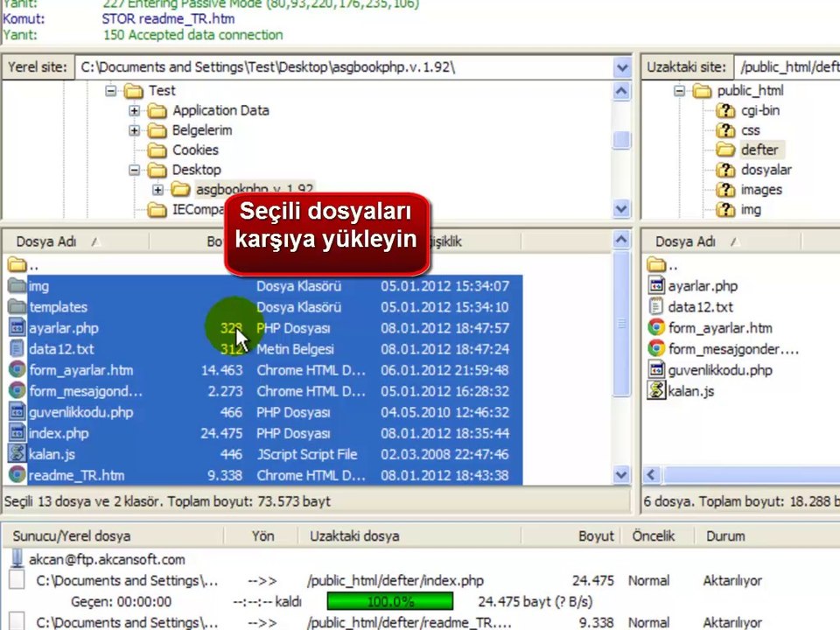Click the Durum queue column header
This screenshot has height=630, width=840.
click(x=766, y=535)
